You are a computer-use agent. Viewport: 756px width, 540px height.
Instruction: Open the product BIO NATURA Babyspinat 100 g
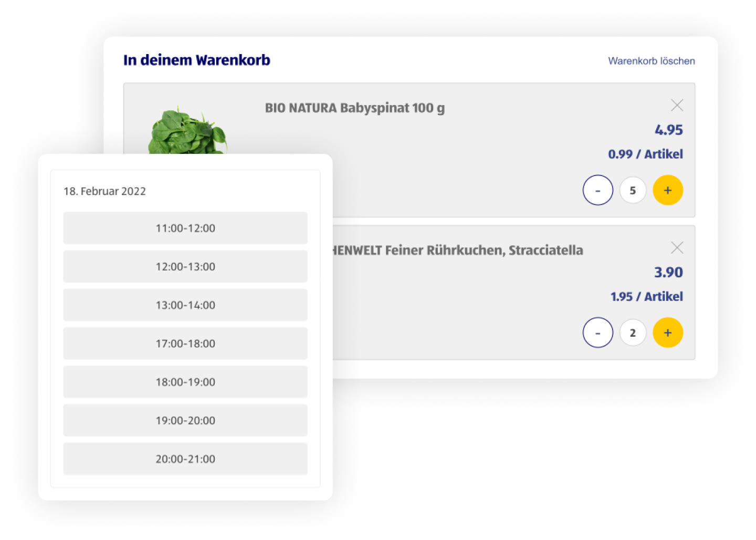click(355, 108)
